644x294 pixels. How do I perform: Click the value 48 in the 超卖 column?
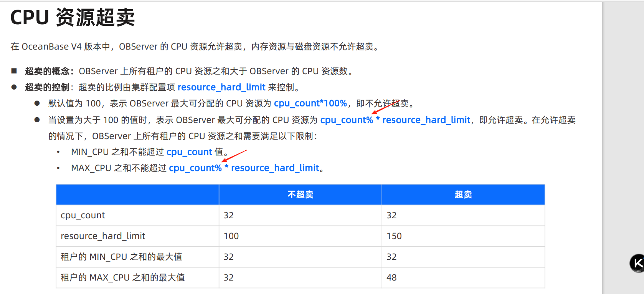tap(391, 277)
